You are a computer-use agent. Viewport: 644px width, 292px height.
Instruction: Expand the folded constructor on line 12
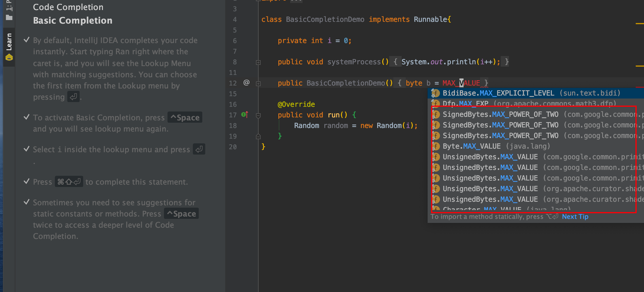(258, 83)
